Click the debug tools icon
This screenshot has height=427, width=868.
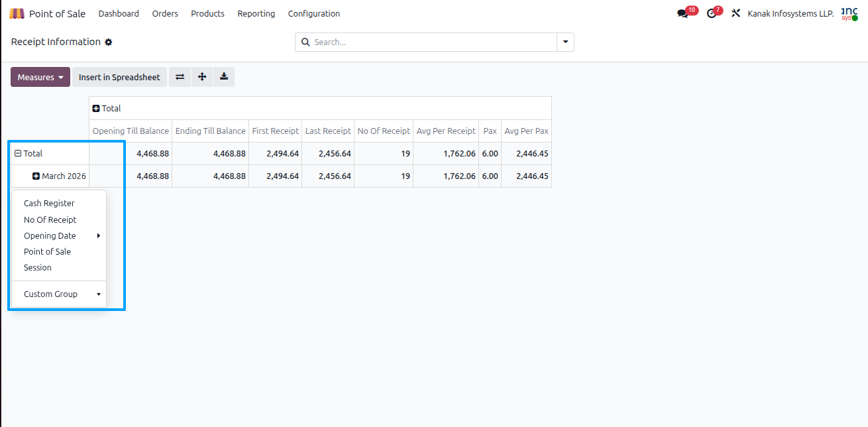click(x=735, y=13)
